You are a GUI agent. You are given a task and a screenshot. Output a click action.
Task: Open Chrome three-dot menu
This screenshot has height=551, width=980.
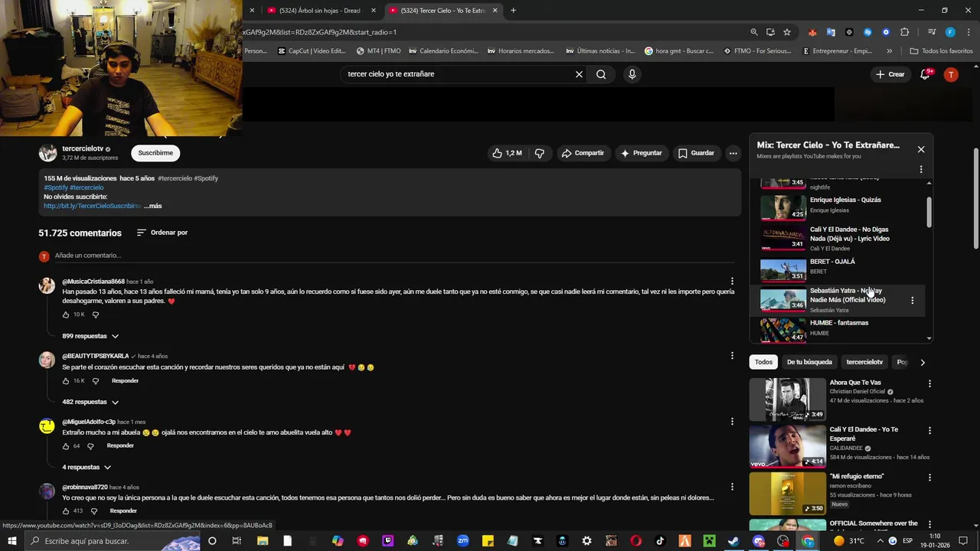(967, 32)
